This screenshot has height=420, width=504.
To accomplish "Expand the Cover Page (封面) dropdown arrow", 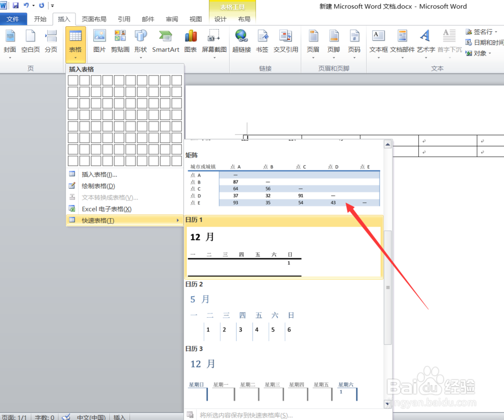I will point(10,58).
